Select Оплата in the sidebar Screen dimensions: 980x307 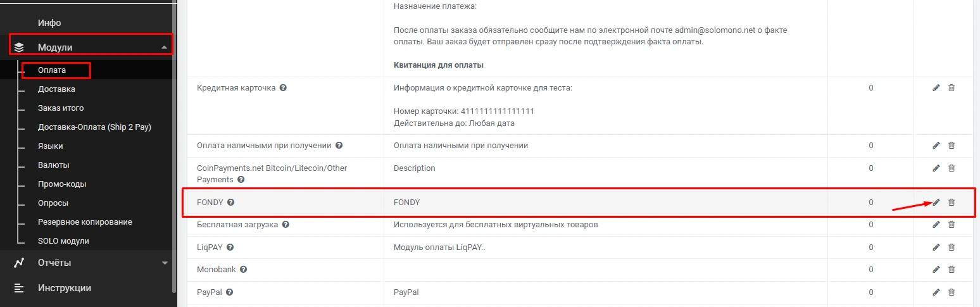coord(52,70)
